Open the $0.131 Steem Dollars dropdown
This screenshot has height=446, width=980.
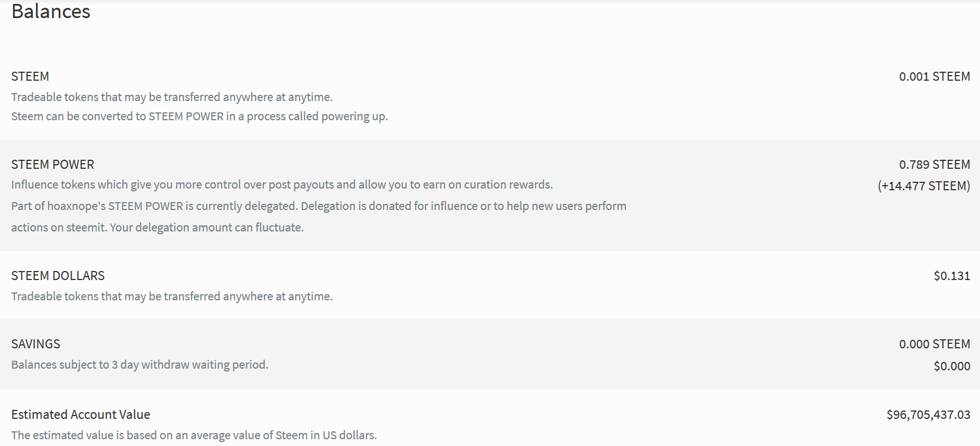pos(952,276)
